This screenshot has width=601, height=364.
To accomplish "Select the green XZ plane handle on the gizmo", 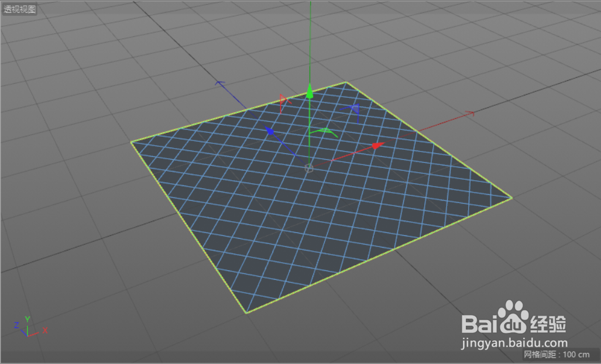I will pos(324,132).
